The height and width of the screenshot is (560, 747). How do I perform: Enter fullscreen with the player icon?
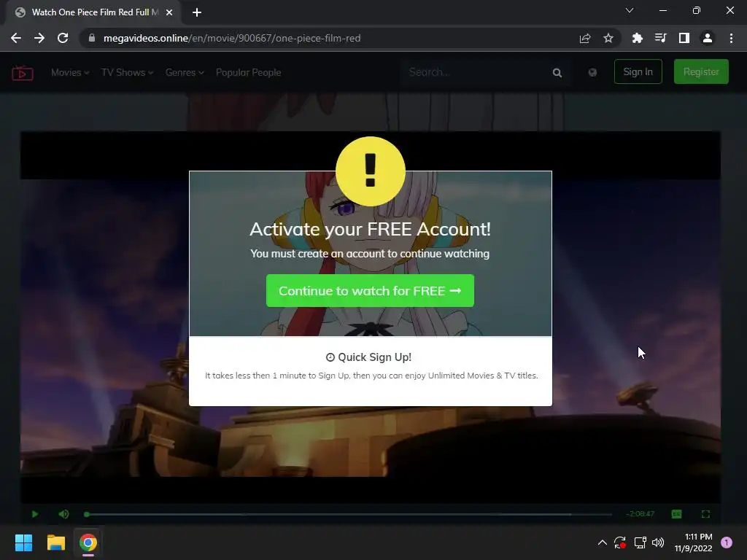click(x=705, y=514)
